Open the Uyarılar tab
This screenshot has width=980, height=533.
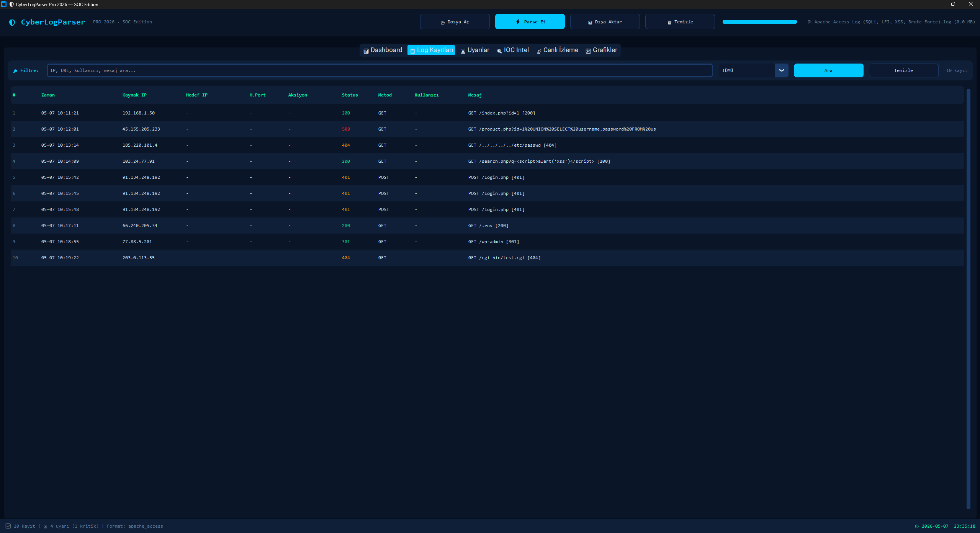(x=475, y=50)
